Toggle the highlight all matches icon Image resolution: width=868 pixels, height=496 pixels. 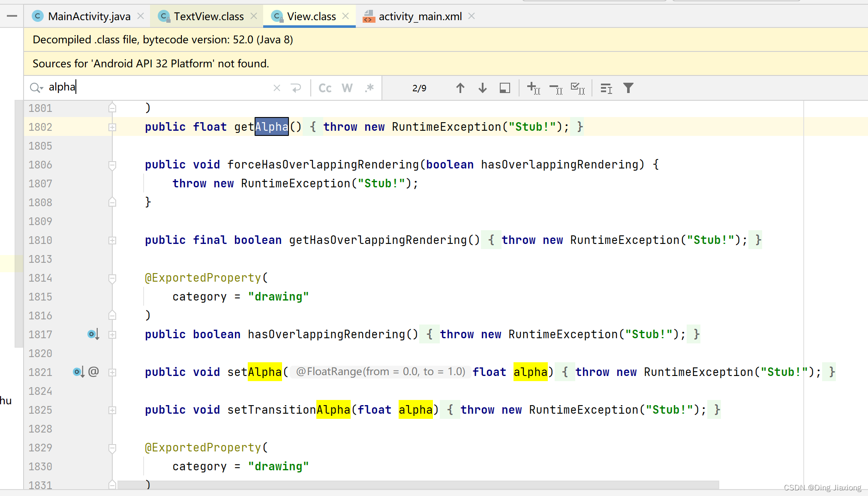click(x=505, y=87)
